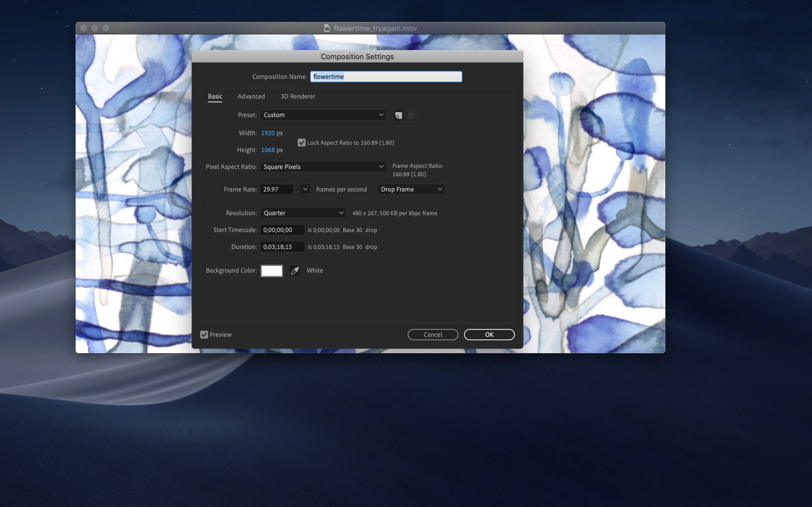Switch to the Advanced tab

(251, 97)
